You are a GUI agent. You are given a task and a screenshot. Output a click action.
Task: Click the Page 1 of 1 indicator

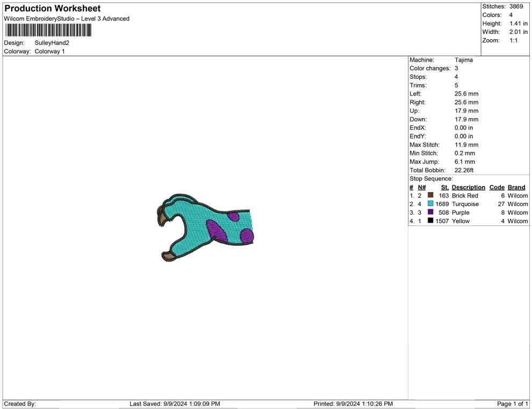click(512, 404)
